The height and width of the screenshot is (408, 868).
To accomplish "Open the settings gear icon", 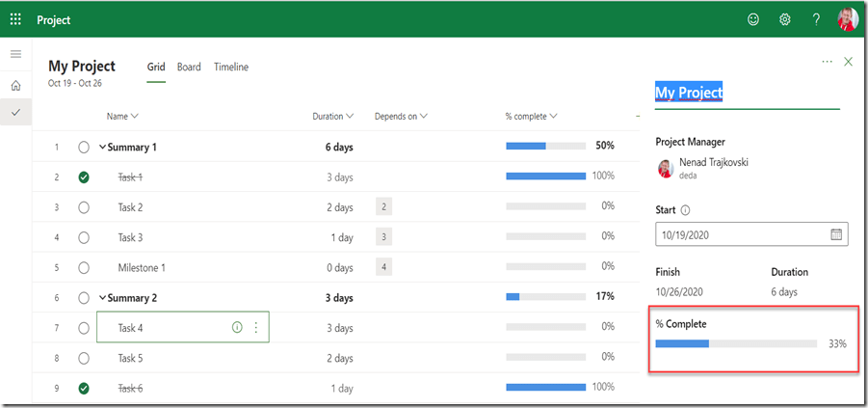I will click(x=785, y=19).
